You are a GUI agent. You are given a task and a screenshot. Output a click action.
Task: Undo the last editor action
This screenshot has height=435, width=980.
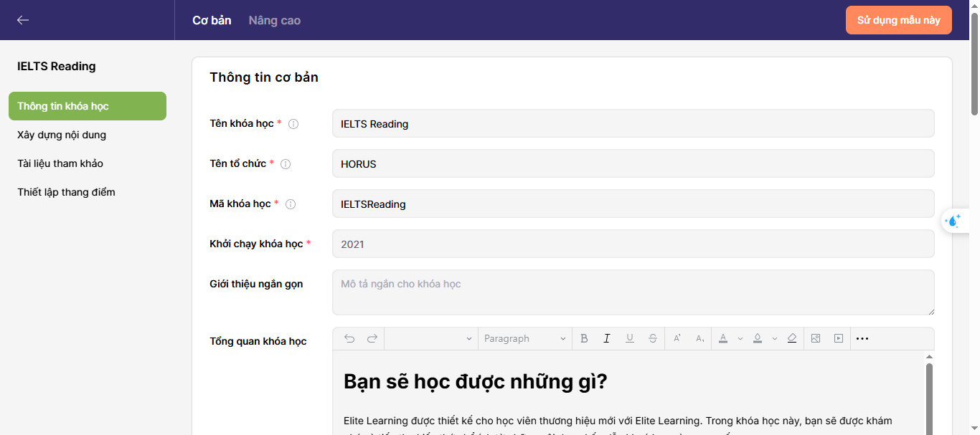(349, 338)
